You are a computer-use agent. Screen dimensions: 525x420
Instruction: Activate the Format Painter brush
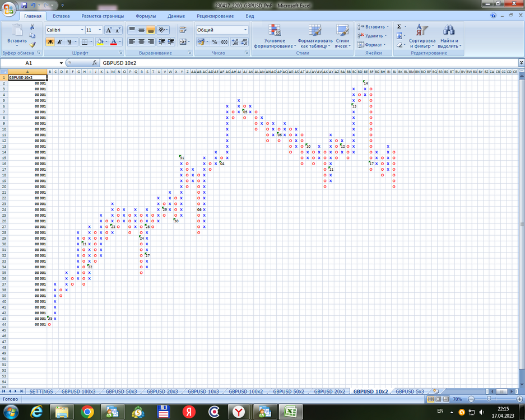click(x=32, y=44)
